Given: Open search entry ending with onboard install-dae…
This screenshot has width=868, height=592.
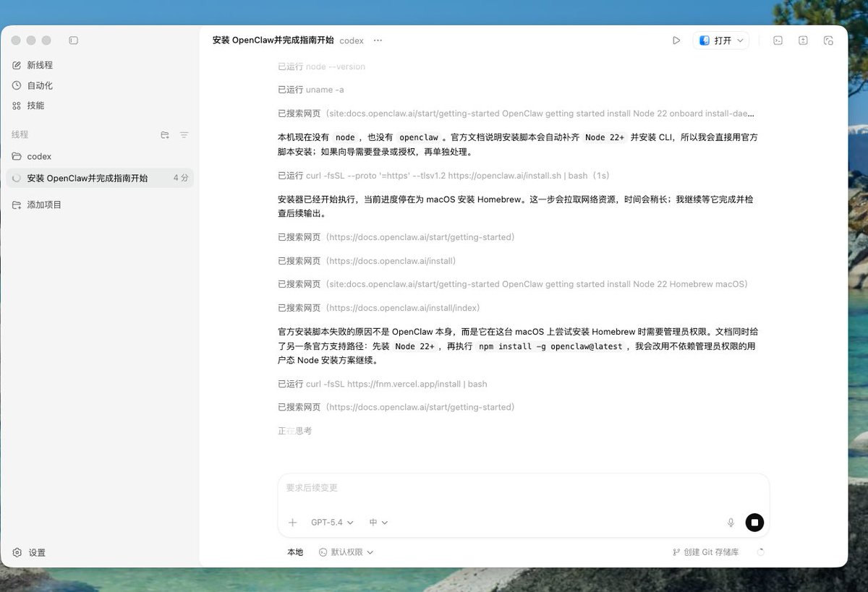Looking at the screenshot, I should 516,113.
